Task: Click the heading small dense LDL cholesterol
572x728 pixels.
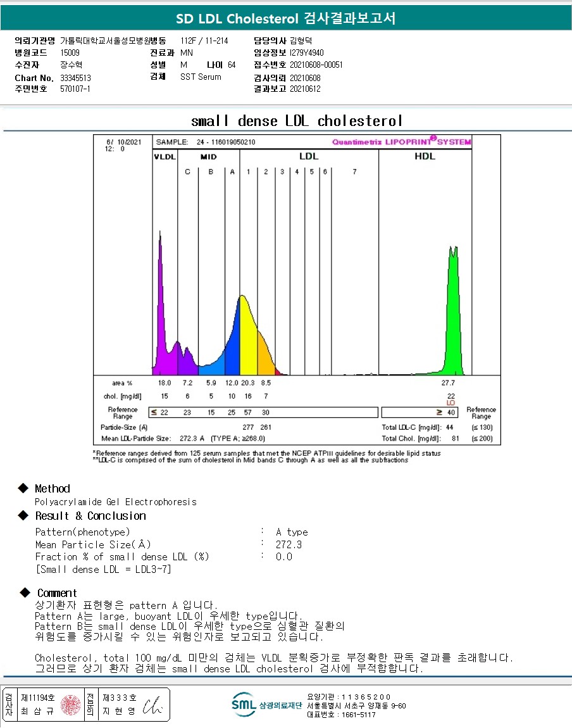Action: [x=296, y=121]
